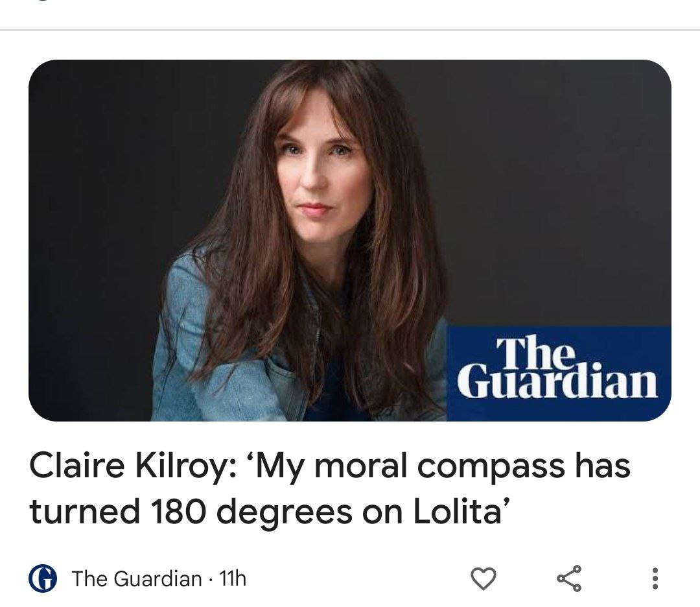Toggle the heart to save this story
700x607 pixels.
pyautogui.click(x=484, y=579)
